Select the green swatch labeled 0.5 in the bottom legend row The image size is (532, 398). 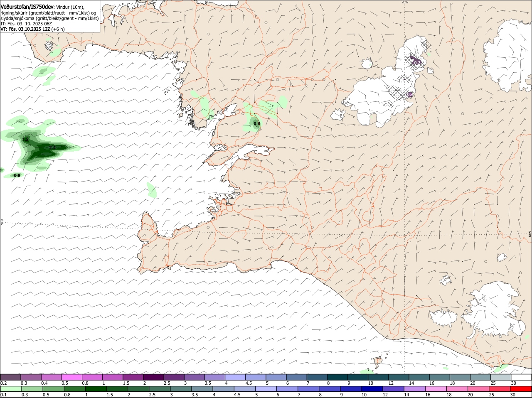54,389
